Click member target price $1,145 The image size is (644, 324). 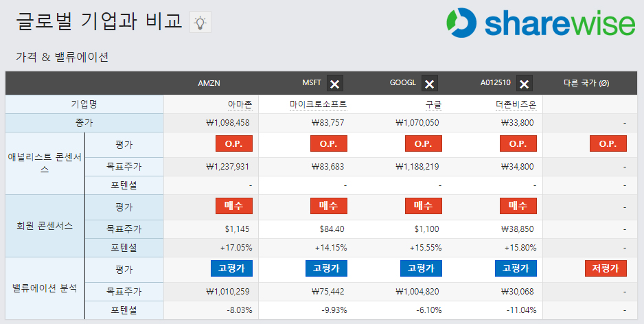coord(237,229)
